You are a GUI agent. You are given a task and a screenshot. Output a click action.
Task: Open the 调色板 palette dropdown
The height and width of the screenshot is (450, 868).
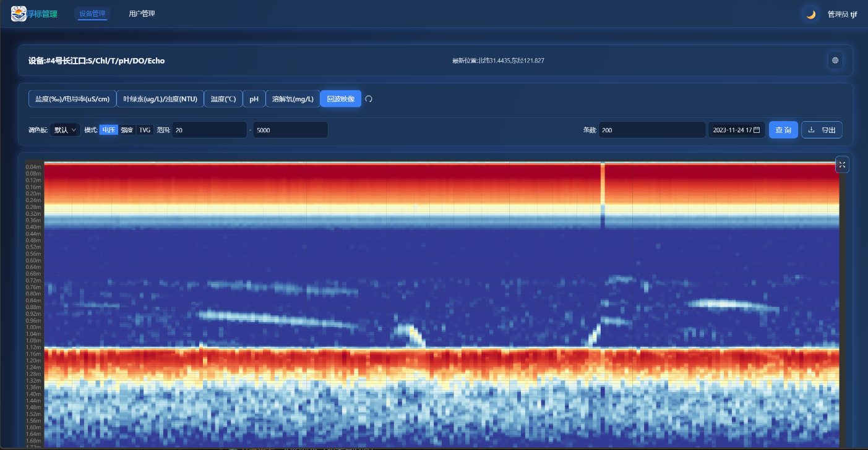65,130
